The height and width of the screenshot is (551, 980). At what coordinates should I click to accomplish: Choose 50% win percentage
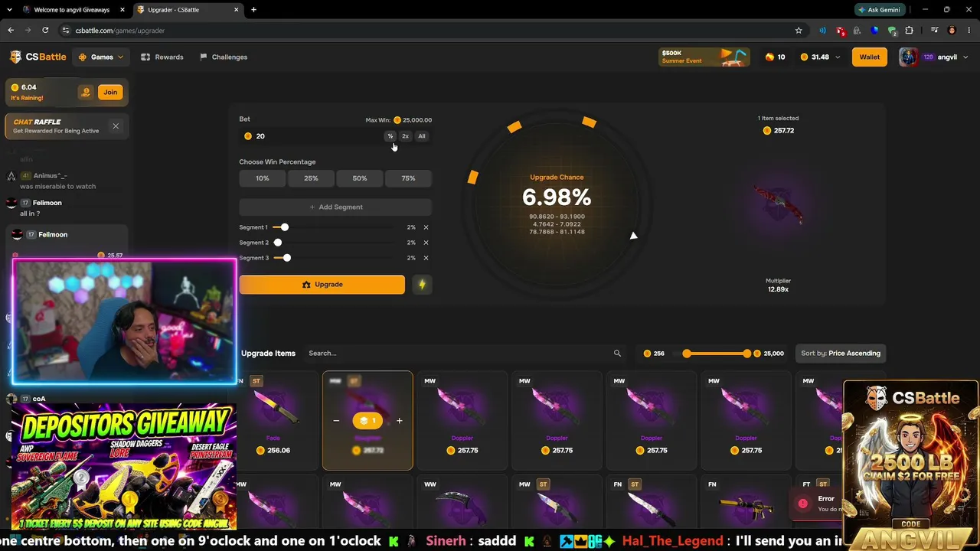360,178
